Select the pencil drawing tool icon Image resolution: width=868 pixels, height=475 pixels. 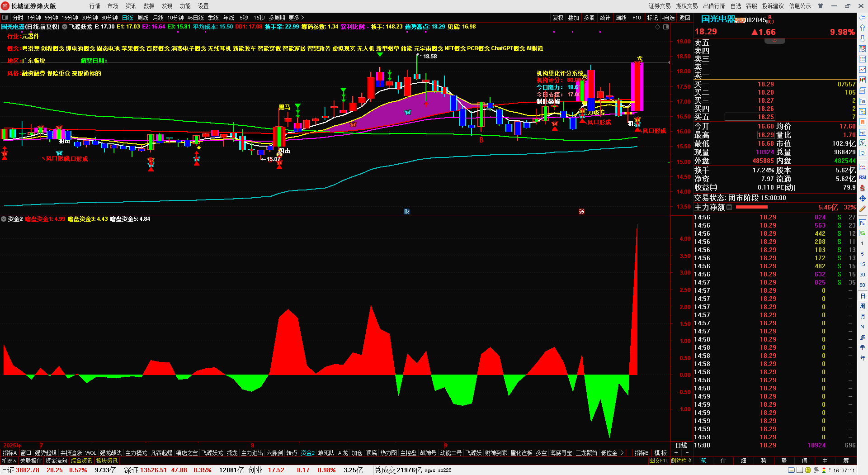tap(863, 209)
